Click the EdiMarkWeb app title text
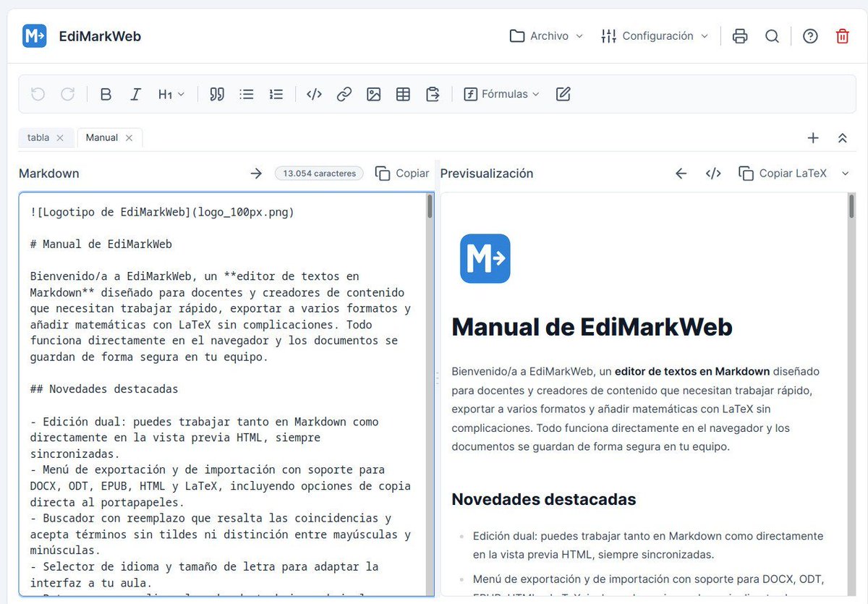The width and height of the screenshot is (868, 604). [x=100, y=35]
